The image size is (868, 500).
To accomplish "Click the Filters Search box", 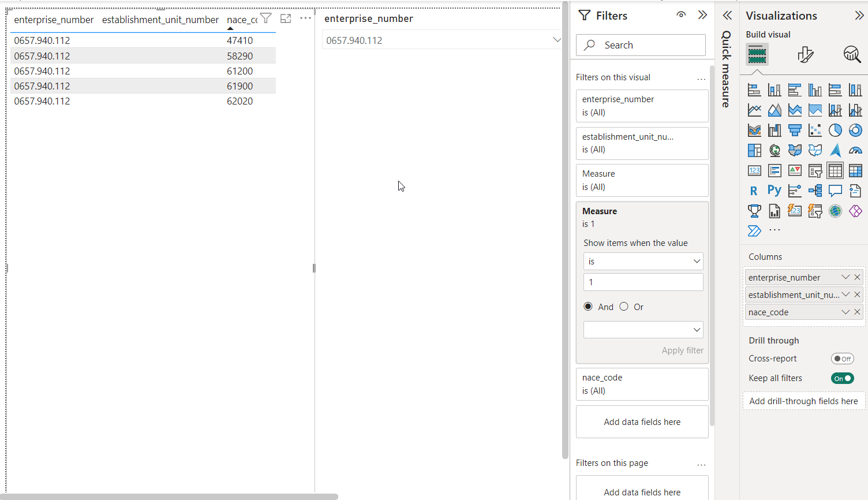I will [641, 45].
